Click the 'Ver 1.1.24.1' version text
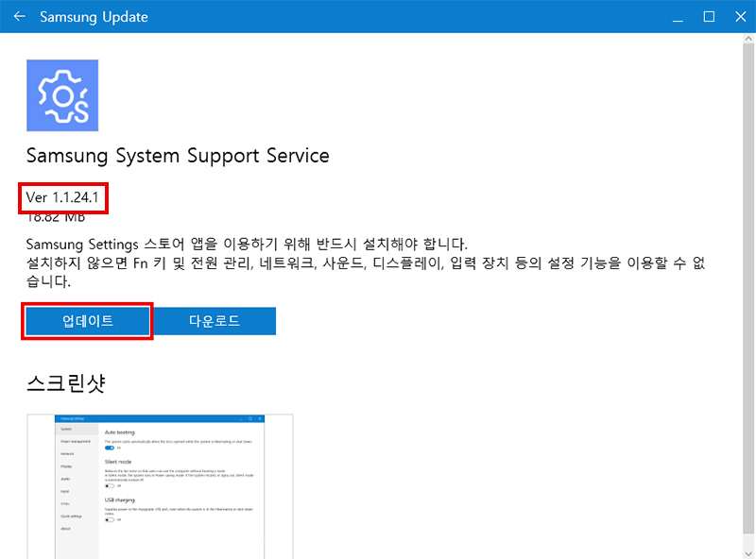This screenshot has width=756, height=559. (x=62, y=197)
